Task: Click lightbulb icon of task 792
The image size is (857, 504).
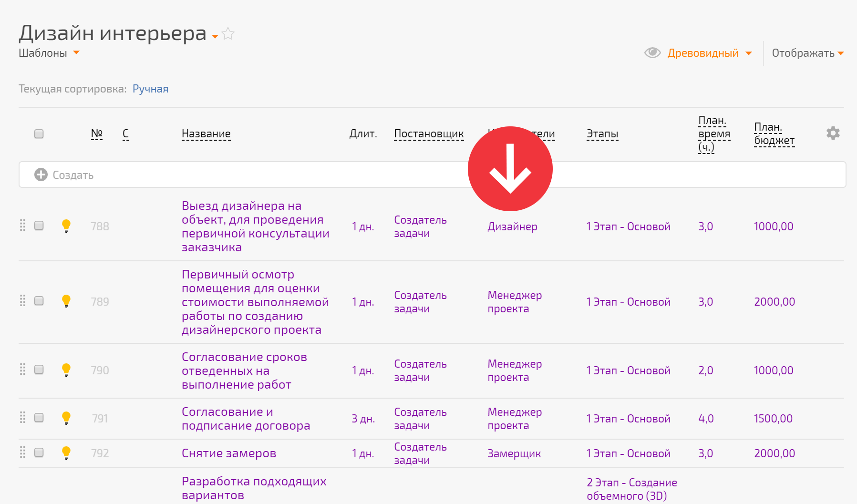Action: (x=66, y=453)
